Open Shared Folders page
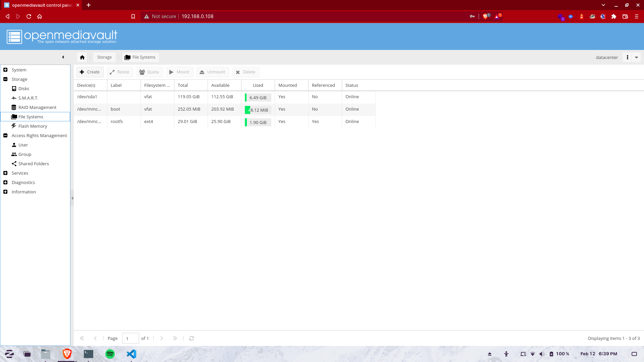Screen dimensions: 644x362 (34, 164)
